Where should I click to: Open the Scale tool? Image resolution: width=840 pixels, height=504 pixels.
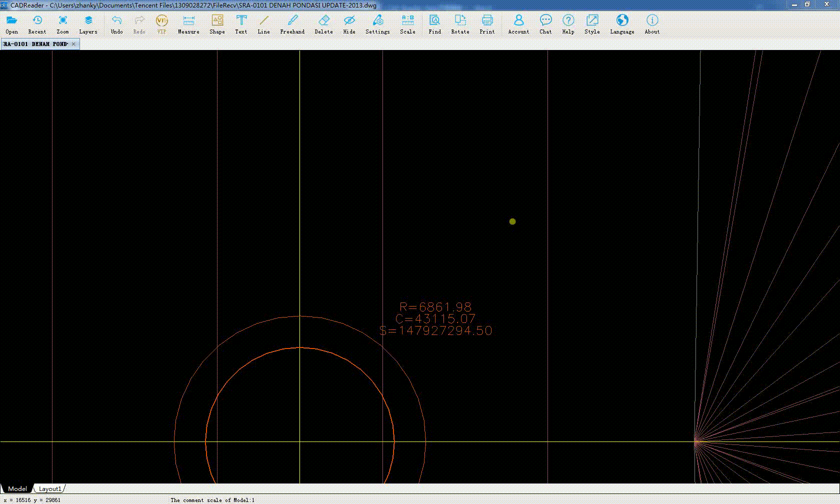[x=407, y=24]
